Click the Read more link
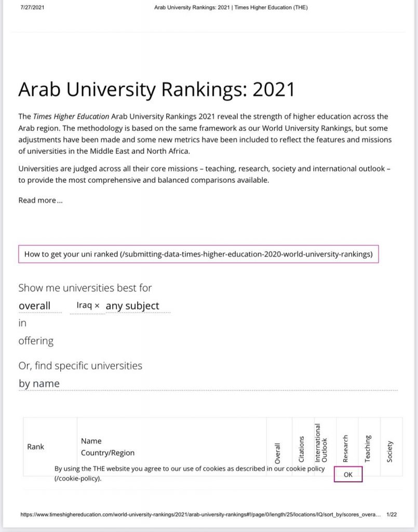 [x=41, y=200]
